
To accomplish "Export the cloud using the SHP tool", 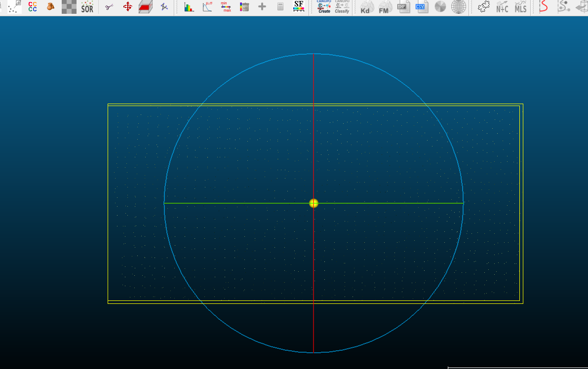I will click(x=403, y=7).
